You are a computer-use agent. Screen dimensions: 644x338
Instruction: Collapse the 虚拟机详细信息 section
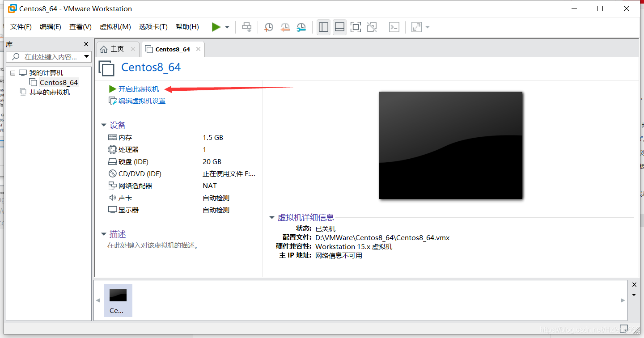point(271,218)
